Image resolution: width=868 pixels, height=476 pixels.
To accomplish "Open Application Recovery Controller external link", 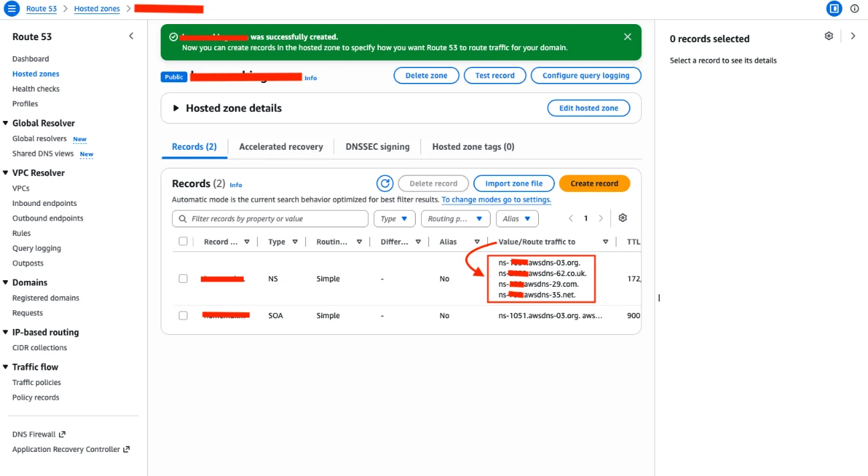I will [x=71, y=449].
